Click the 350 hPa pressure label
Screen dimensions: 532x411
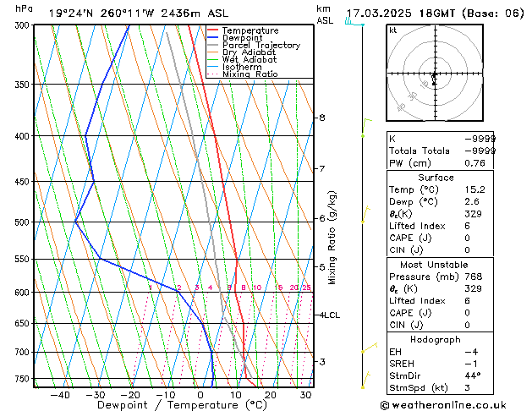[24, 85]
